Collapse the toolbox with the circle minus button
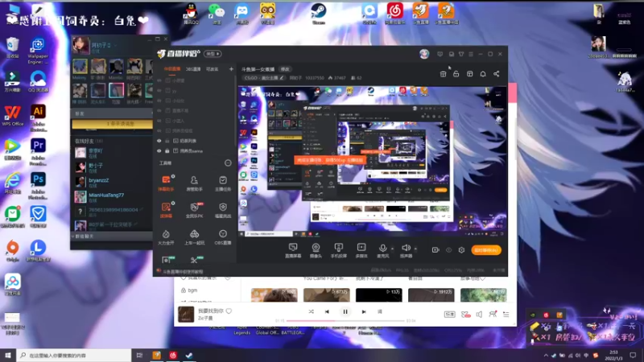 (x=228, y=163)
